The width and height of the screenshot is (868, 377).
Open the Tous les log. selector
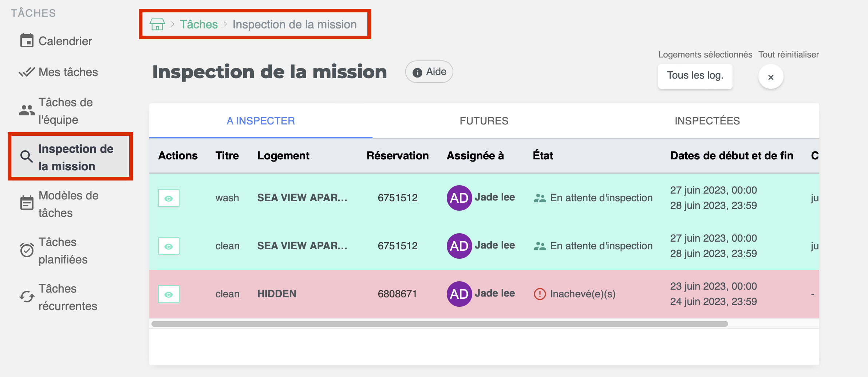tap(695, 76)
